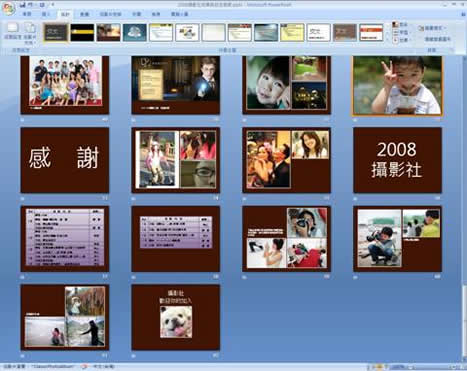Open the Background Styles dropdown

(433, 29)
